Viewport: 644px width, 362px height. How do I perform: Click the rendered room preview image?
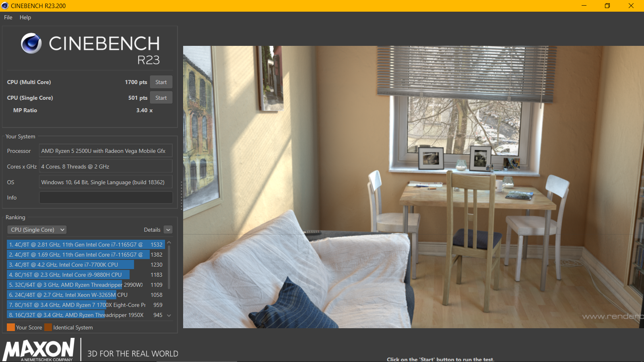click(x=413, y=187)
